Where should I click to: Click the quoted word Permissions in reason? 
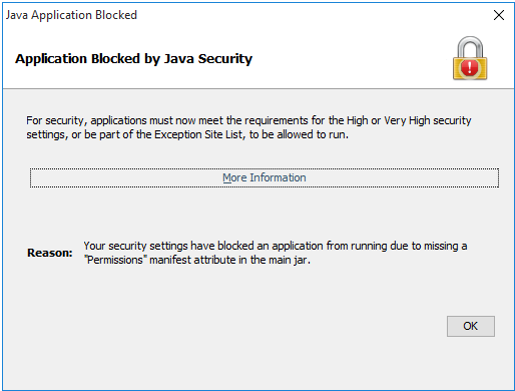click(x=115, y=260)
